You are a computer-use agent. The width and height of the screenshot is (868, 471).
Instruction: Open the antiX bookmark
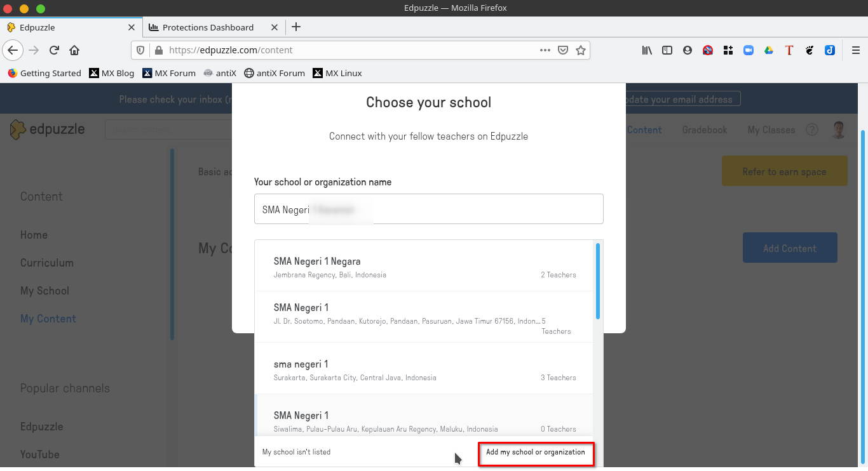[220, 73]
